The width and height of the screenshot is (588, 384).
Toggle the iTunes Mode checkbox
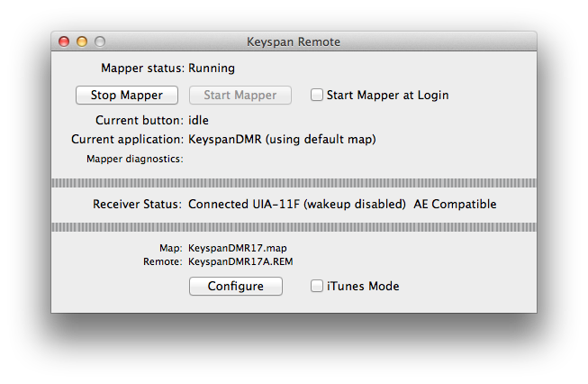(x=317, y=286)
